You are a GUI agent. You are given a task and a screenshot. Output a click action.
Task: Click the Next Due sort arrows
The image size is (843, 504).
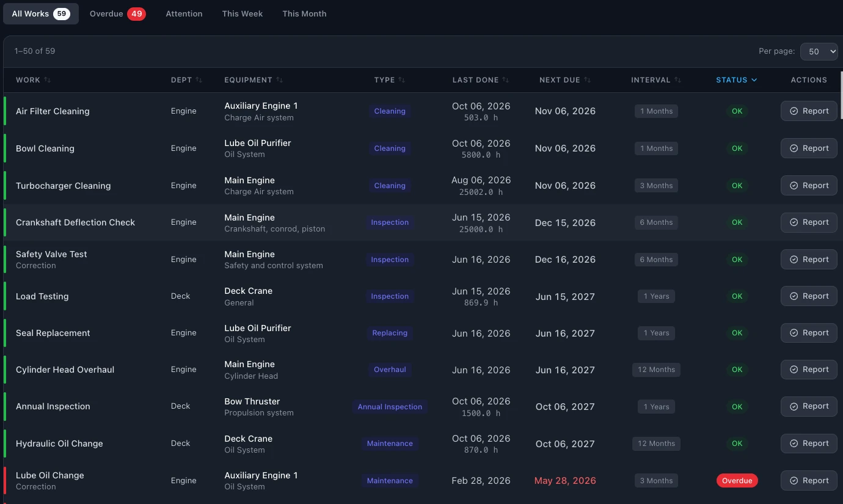point(588,80)
